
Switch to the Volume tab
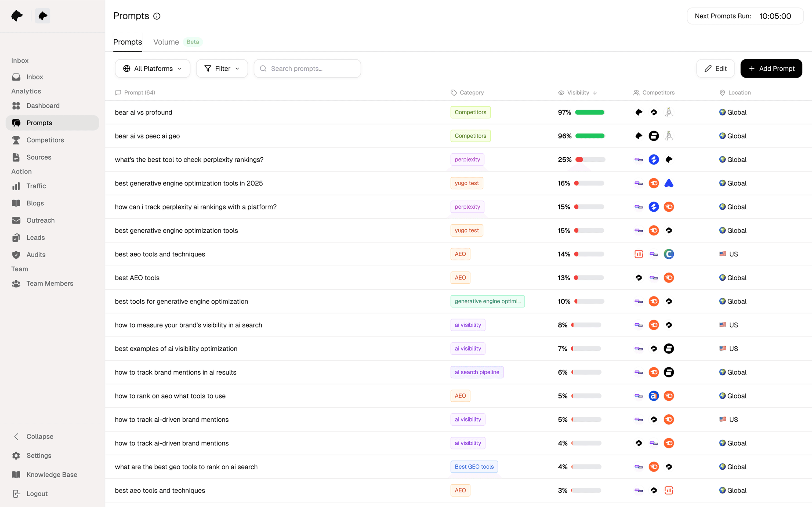click(x=166, y=42)
